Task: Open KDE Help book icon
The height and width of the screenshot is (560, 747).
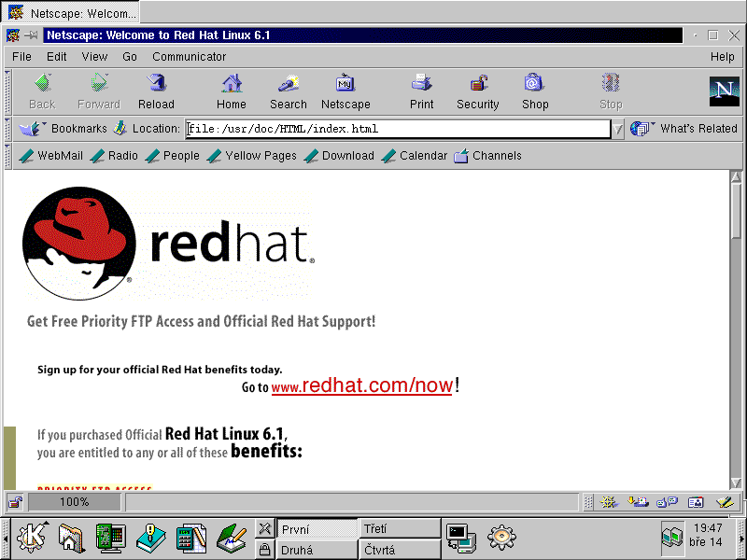Action: (151, 538)
